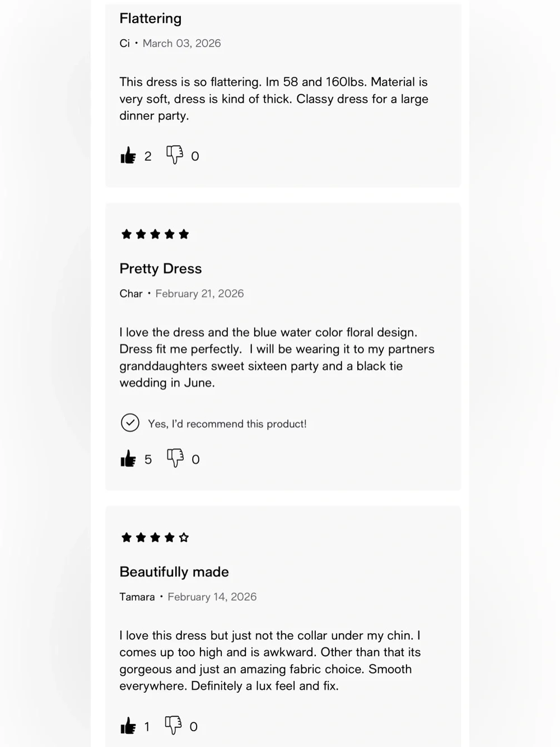Open the Pretty Dress review title

coord(161,268)
